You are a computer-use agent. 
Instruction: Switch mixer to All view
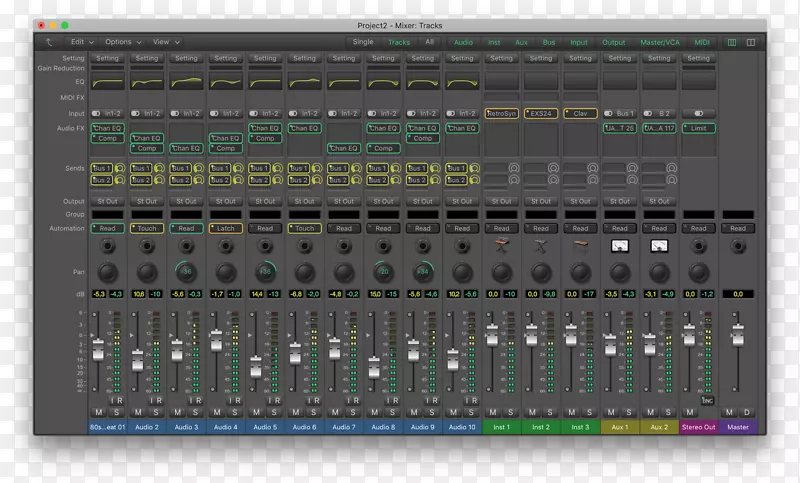tap(429, 43)
